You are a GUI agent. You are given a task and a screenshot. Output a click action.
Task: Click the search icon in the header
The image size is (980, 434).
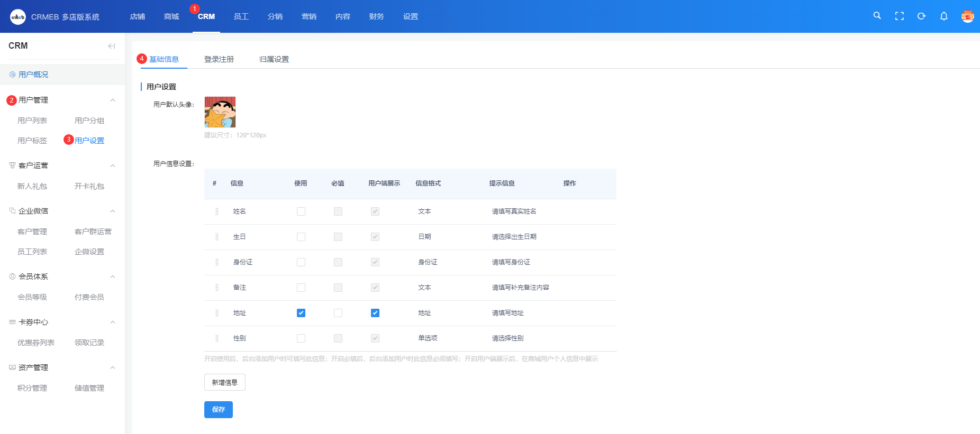click(877, 16)
